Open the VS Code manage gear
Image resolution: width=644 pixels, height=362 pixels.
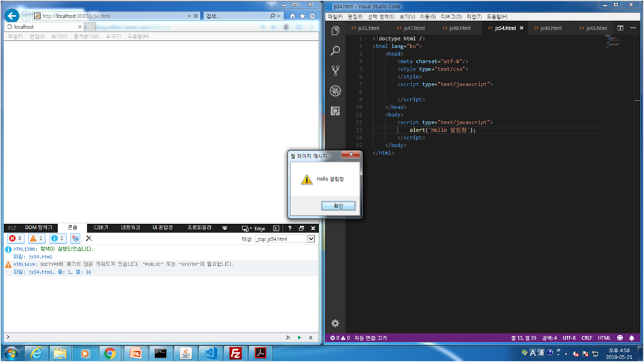(x=335, y=323)
